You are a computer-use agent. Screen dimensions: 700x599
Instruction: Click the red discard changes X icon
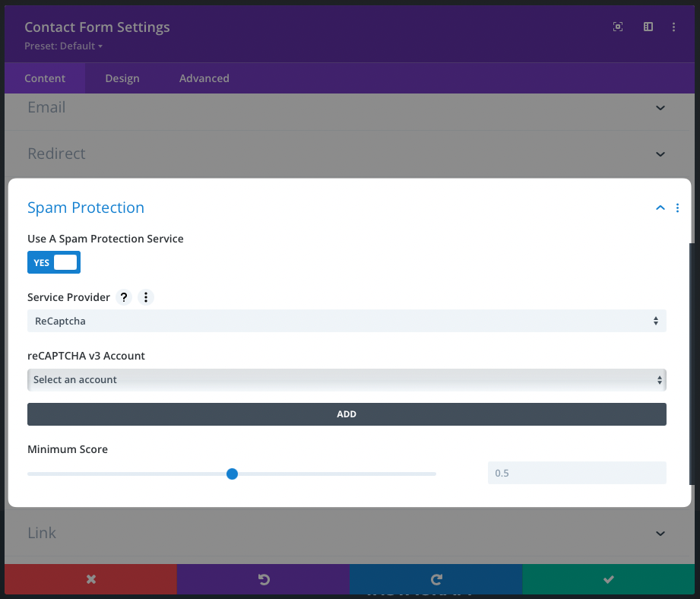pyautogui.click(x=90, y=579)
